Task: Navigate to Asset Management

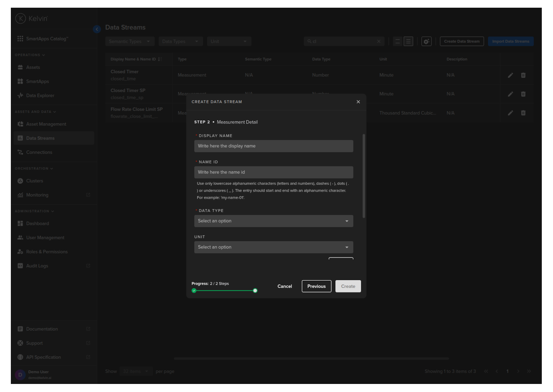Action: pos(46,124)
